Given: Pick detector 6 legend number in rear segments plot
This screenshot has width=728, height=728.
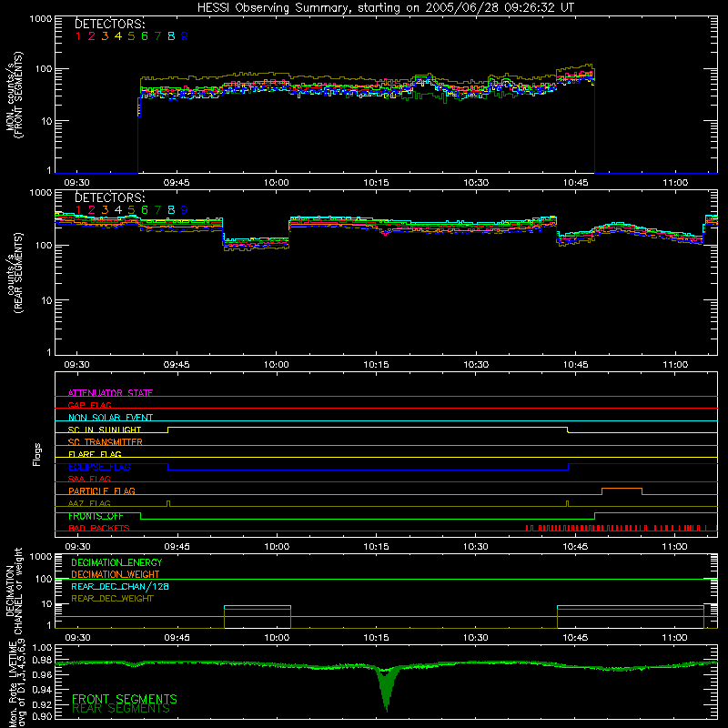Looking at the screenshot, I should (145, 210).
